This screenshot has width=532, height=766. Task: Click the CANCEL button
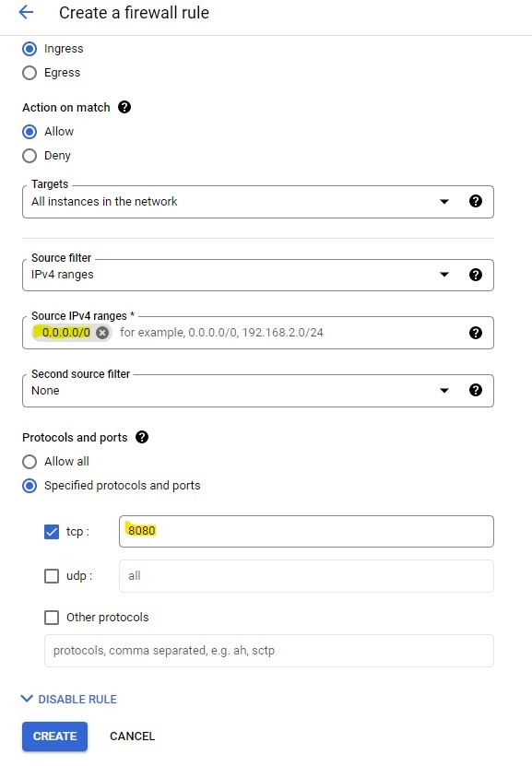click(x=133, y=737)
